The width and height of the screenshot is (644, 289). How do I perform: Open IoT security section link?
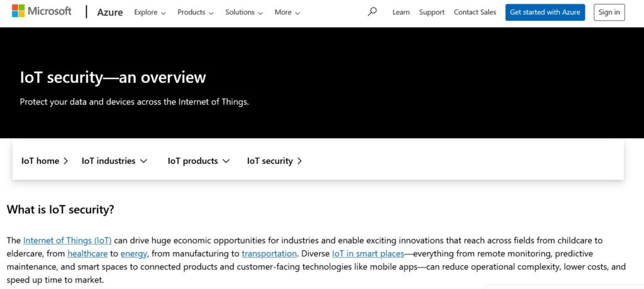click(x=275, y=161)
